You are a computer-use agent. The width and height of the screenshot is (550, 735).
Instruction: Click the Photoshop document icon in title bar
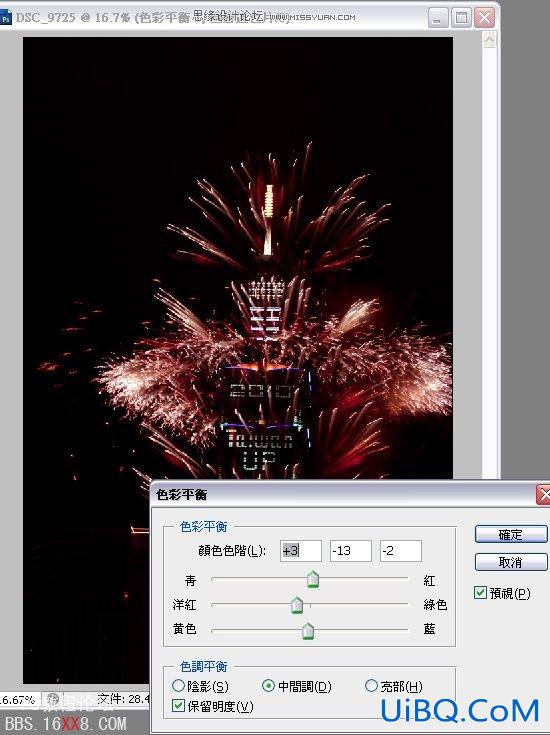point(5,18)
